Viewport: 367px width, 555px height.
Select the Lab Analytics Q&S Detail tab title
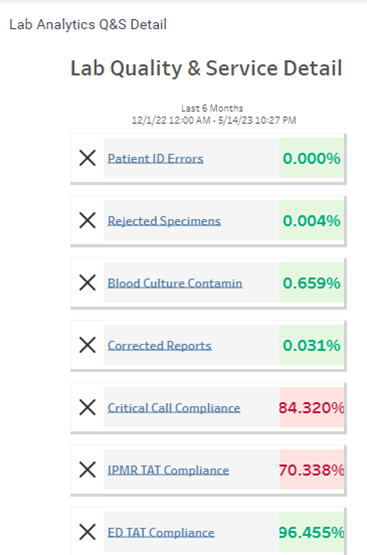[x=88, y=24]
